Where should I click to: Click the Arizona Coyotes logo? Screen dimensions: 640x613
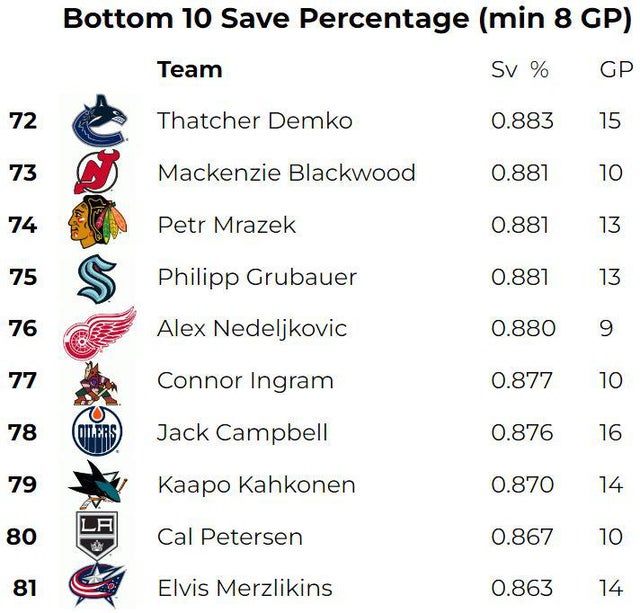(x=98, y=381)
